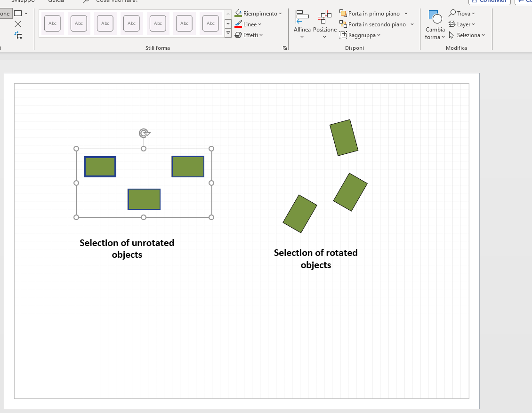The height and width of the screenshot is (413, 532).
Task: Click Porta in primo piano
Action: pyautogui.click(x=370, y=14)
